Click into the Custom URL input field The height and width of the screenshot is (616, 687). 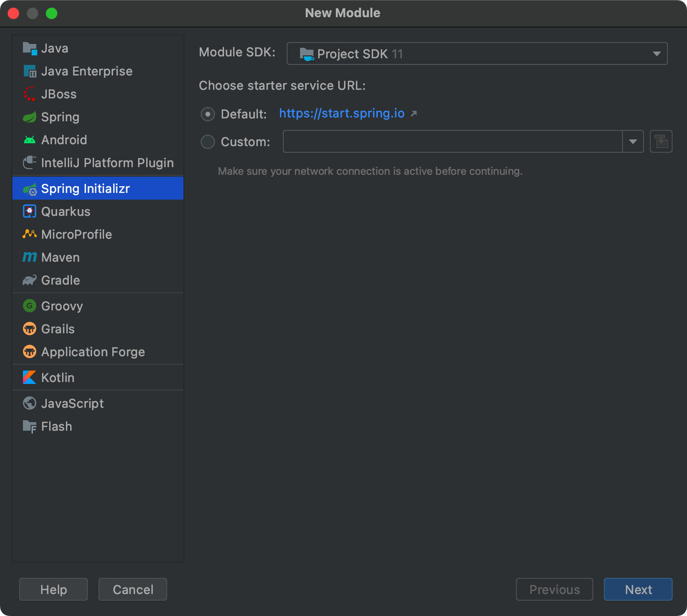point(452,141)
